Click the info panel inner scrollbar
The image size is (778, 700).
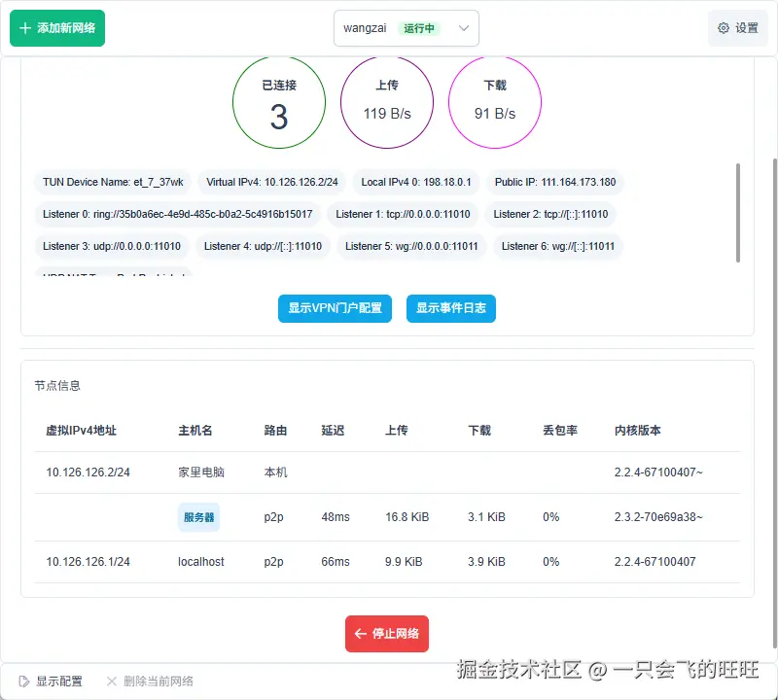(x=738, y=212)
